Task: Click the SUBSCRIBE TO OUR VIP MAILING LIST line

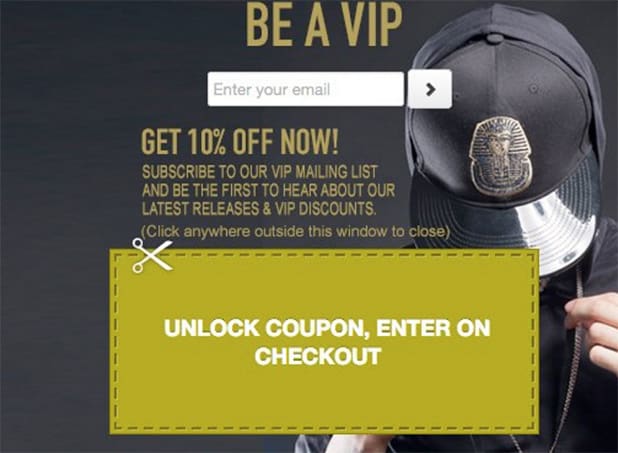Action: [x=260, y=172]
